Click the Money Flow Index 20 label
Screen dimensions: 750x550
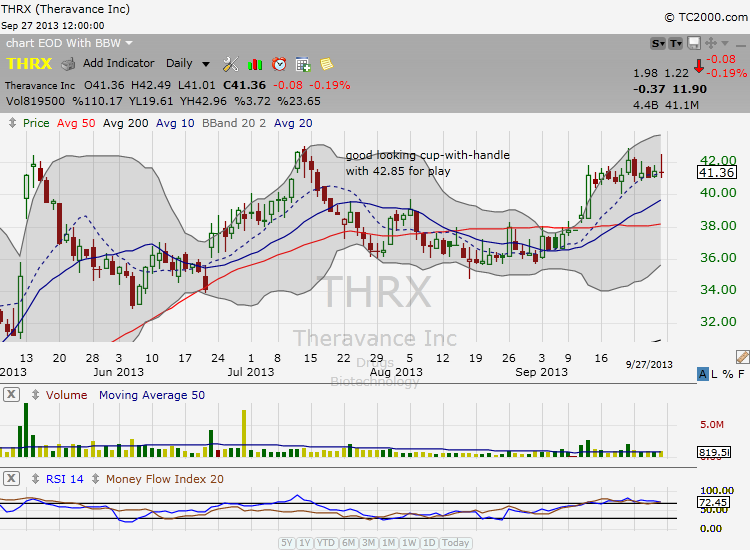165,479
